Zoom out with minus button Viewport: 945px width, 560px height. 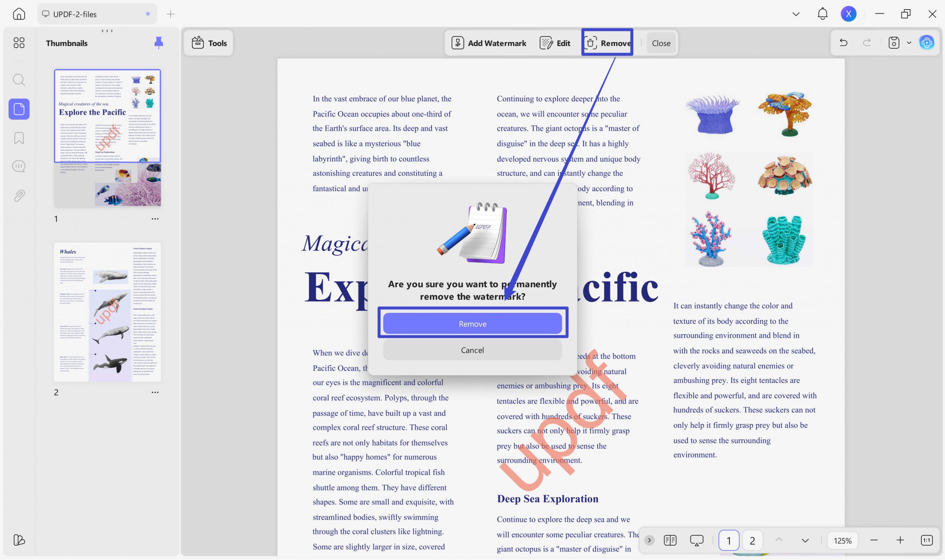pos(874,540)
